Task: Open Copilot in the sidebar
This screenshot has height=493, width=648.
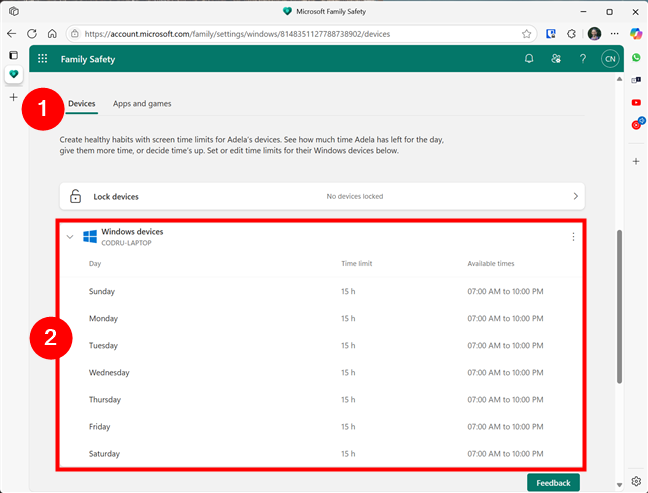Action: tap(636, 33)
